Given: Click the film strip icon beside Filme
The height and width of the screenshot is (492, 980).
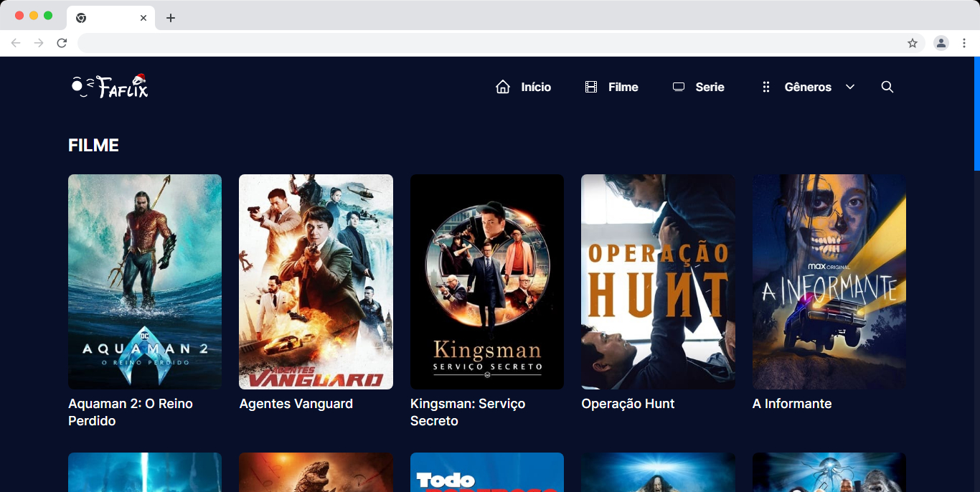Looking at the screenshot, I should pos(591,87).
